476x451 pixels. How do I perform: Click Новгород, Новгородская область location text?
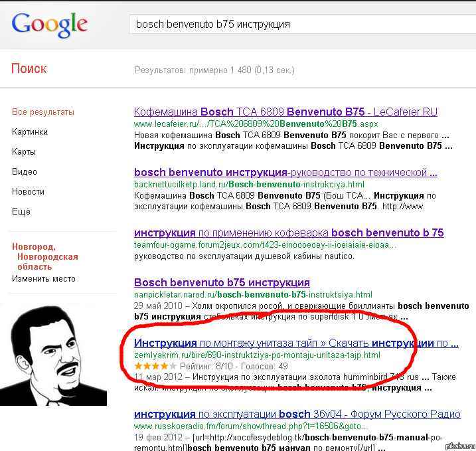[x=45, y=256]
